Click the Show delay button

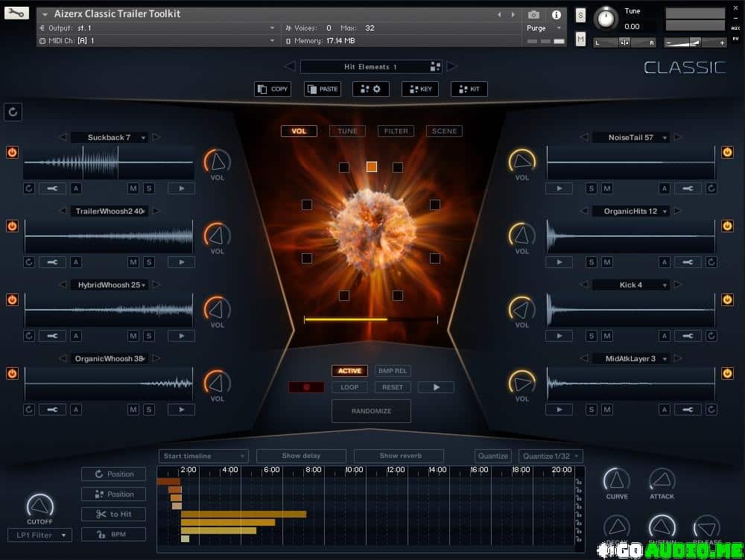coord(301,456)
